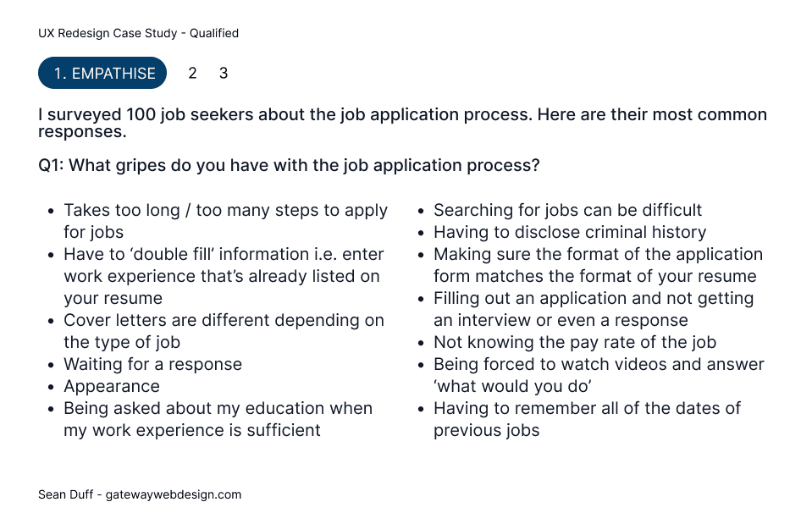
Task: Click 'Filling out an application' bullet
Action: point(594,309)
